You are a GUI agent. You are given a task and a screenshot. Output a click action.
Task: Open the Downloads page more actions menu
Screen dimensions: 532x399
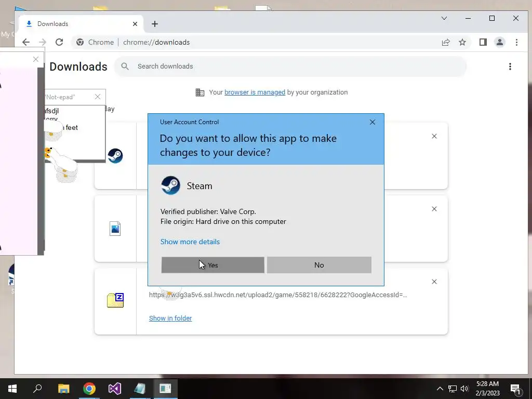510,66
